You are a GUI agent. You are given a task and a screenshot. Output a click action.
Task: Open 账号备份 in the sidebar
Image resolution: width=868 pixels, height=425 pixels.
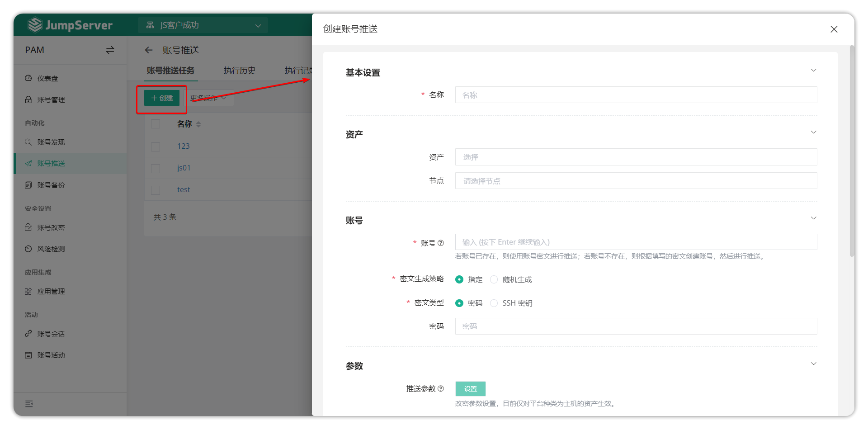[x=70, y=185]
